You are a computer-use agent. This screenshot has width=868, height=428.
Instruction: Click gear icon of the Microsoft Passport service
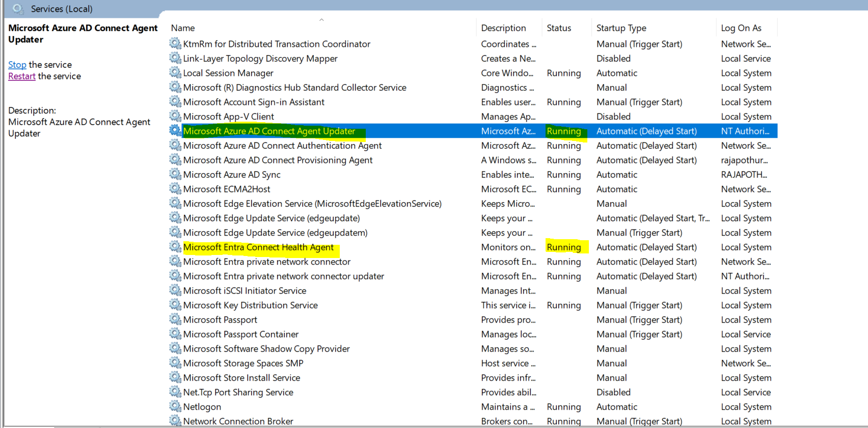[175, 319]
